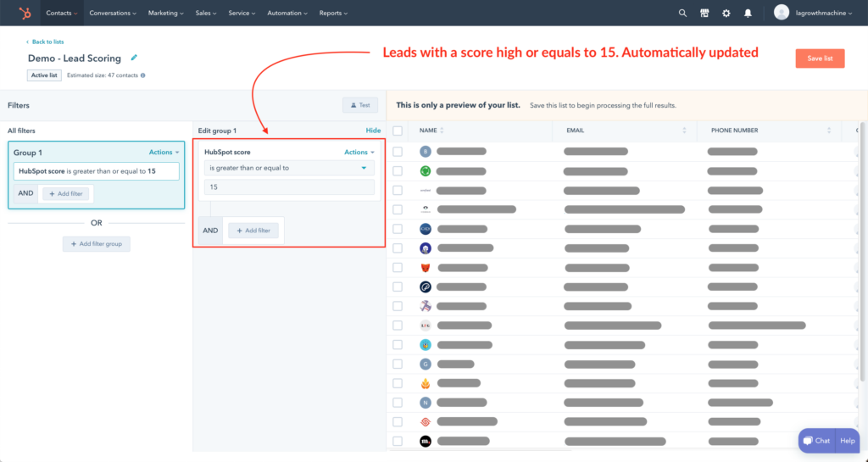Click the score value field showing 15

(289, 186)
